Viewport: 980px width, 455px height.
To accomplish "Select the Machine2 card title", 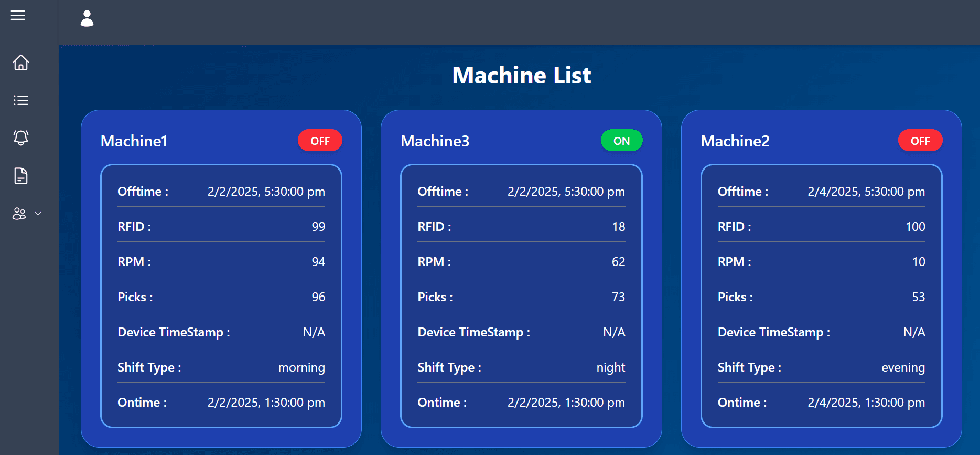I will (735, 141).
